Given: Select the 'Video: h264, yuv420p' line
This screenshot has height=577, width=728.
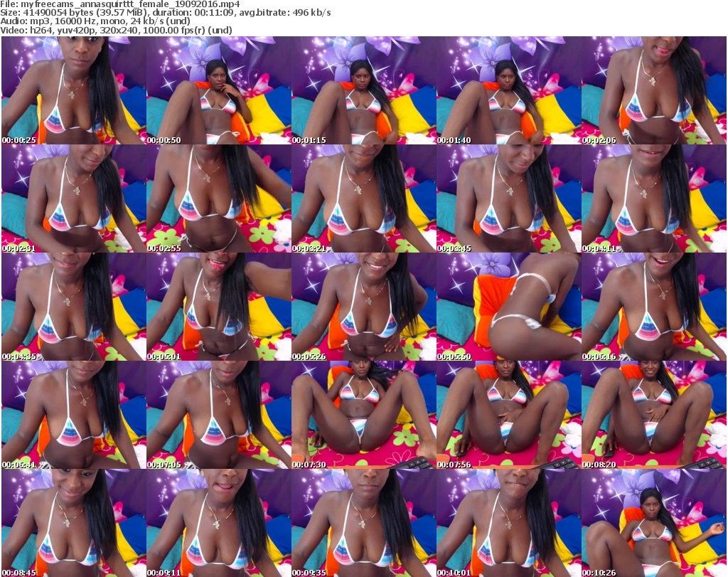Looking at the screenshot, I should (116, 30).
